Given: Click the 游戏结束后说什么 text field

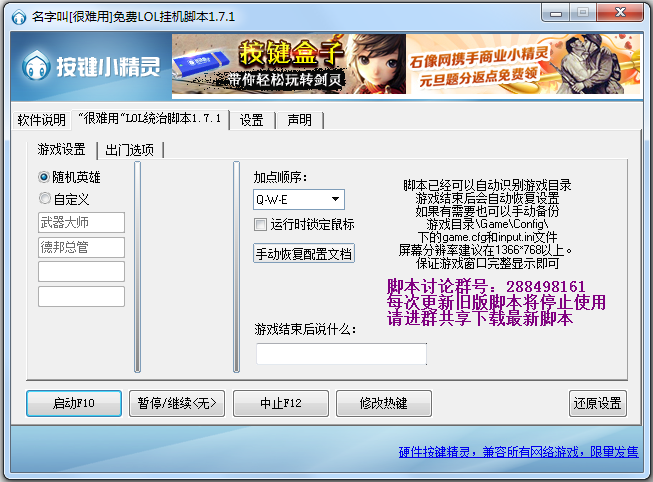Looking at the screenshot, I should (x=341, y=354).
